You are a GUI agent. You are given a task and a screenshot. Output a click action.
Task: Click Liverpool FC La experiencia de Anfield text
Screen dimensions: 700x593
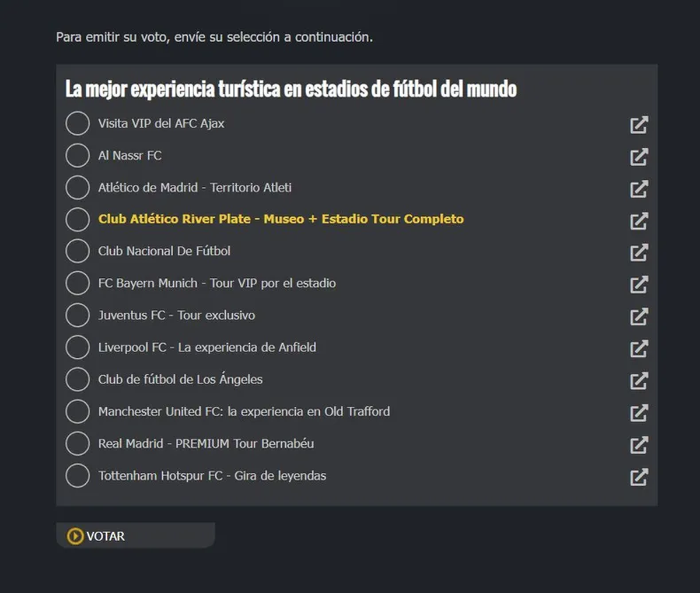coord(207,347)
